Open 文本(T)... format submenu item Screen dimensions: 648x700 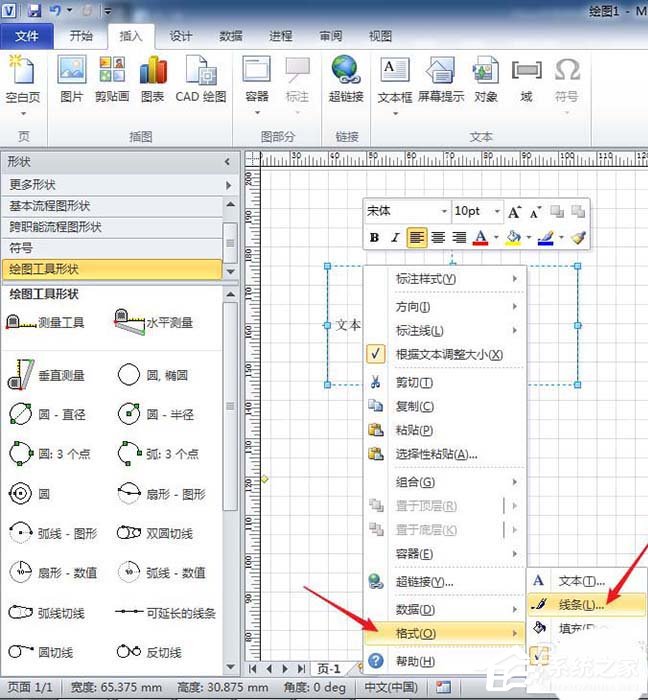pyautogui.click(x=587, y=581)
